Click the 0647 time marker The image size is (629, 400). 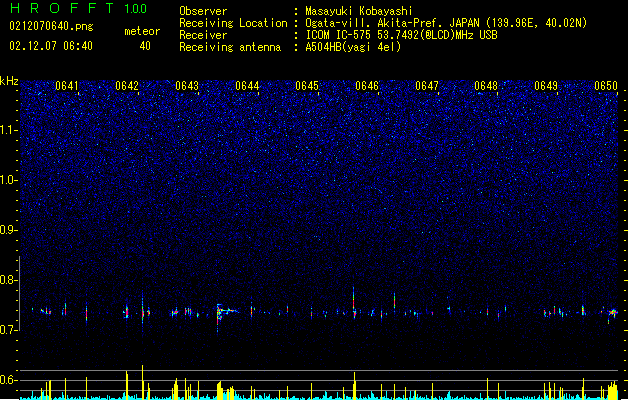tap(427, 86)
